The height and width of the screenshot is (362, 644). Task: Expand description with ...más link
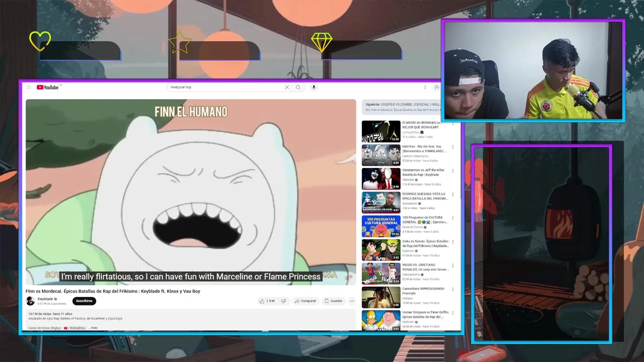(93, 328)
